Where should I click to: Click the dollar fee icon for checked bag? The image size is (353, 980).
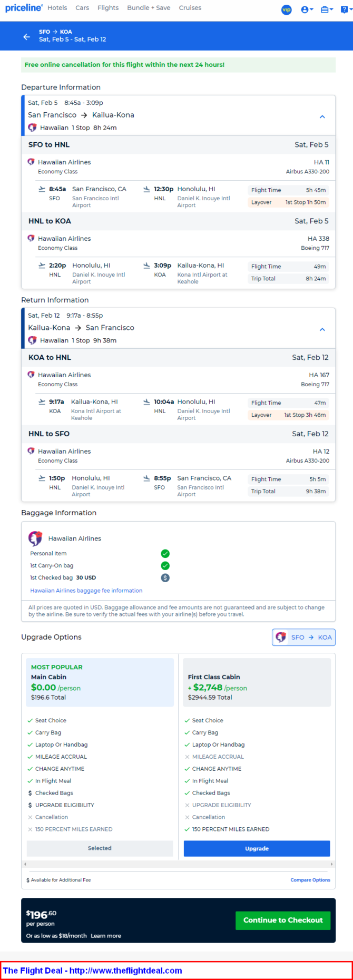pos(165,577)
